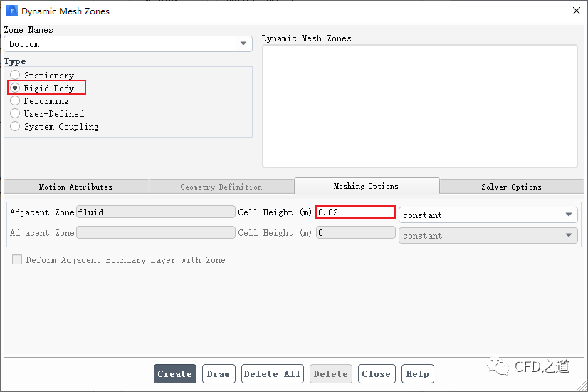The image size is (588, 392).
Task: Open the Zone Names dropdown showing bottom
Action: (x=128, y=44)
